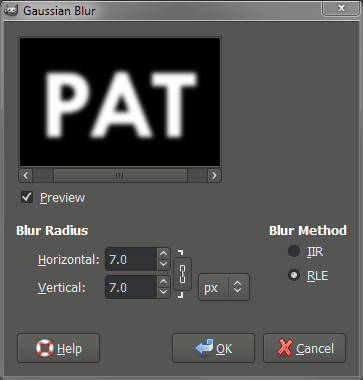Click the IIR label text

click(315, 252)
